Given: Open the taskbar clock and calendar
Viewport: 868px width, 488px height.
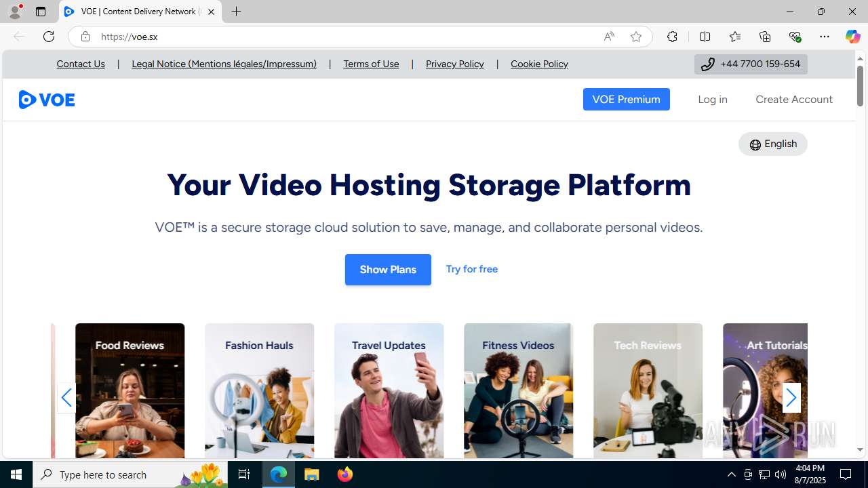Looking at the screenshot, I should click(809, 474).
